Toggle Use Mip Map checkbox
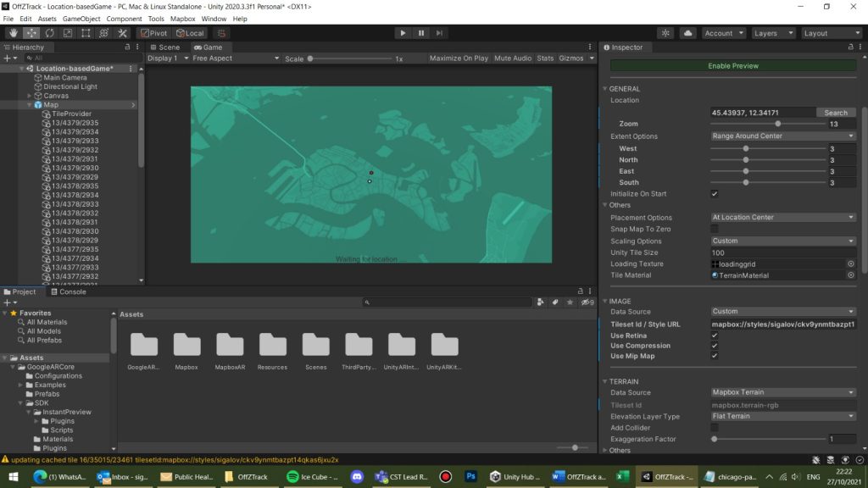868x488 pixels. coord(715,356)
